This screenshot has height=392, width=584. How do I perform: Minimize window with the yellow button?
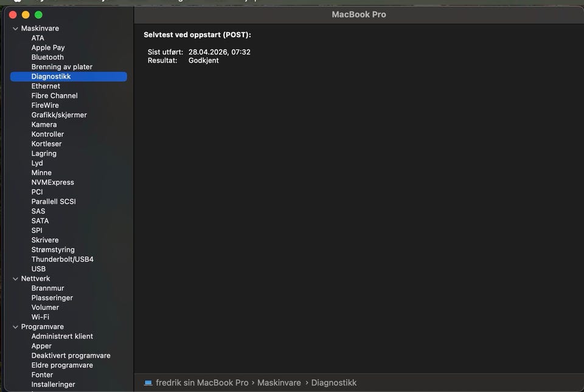point(26,15)
